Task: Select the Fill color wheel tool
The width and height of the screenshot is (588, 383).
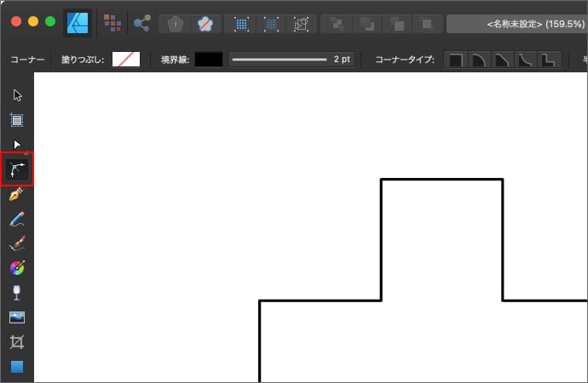Action: click(17, 268)
